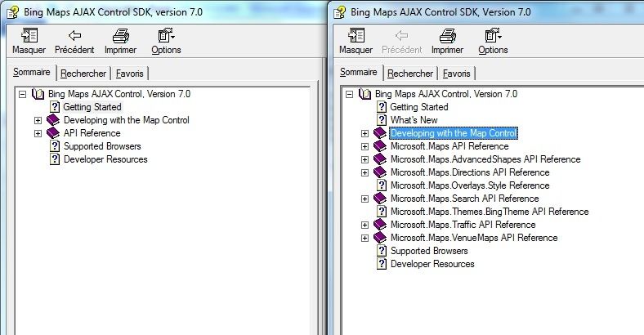644x335 pixels.
Task: Click purple book beside left Developing with Map Control
Action: [53, 120]
